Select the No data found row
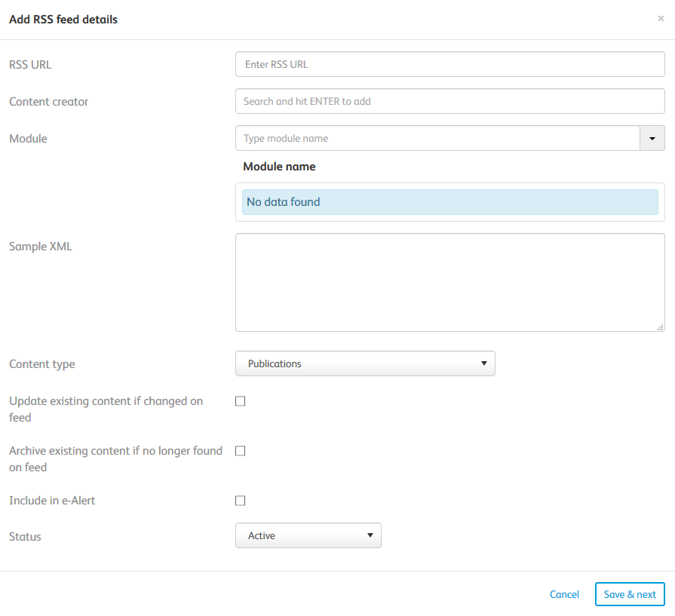 [x=449, y=202]
